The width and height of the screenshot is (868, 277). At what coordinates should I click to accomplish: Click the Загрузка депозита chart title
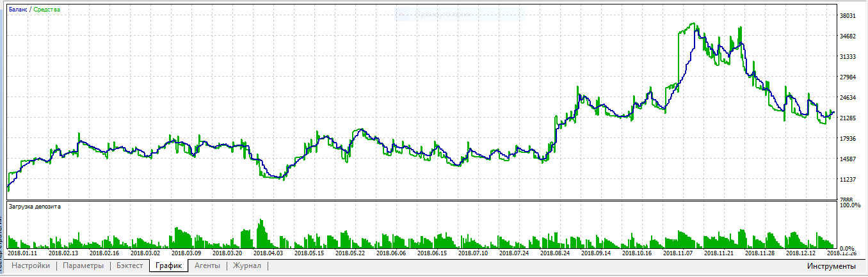pyautogui.click(x=35, y=207)
